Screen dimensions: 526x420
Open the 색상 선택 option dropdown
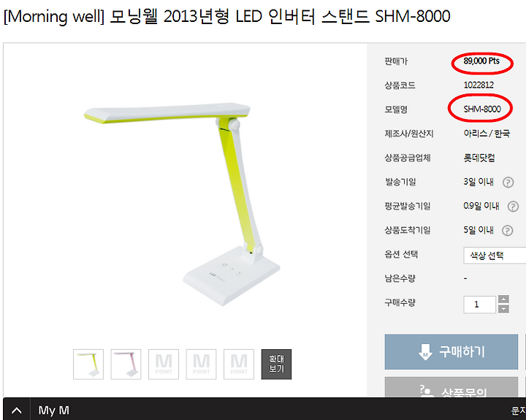click(495, 256)
